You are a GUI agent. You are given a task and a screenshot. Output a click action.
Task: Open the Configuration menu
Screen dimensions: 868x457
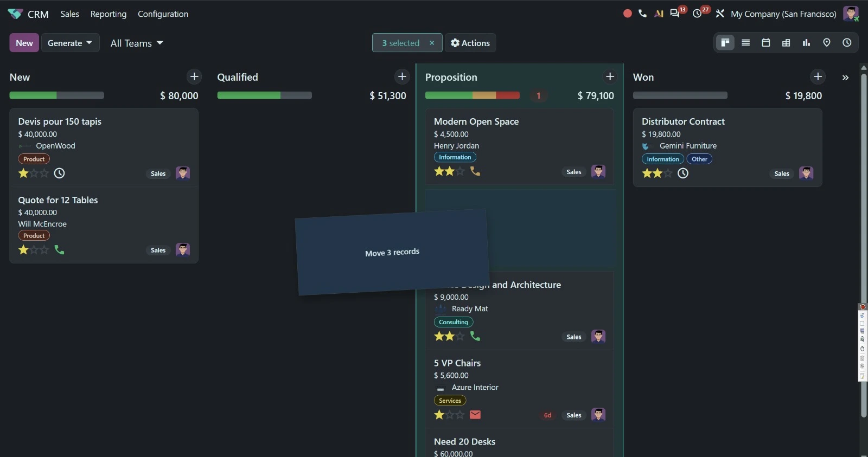coord(163,14)
